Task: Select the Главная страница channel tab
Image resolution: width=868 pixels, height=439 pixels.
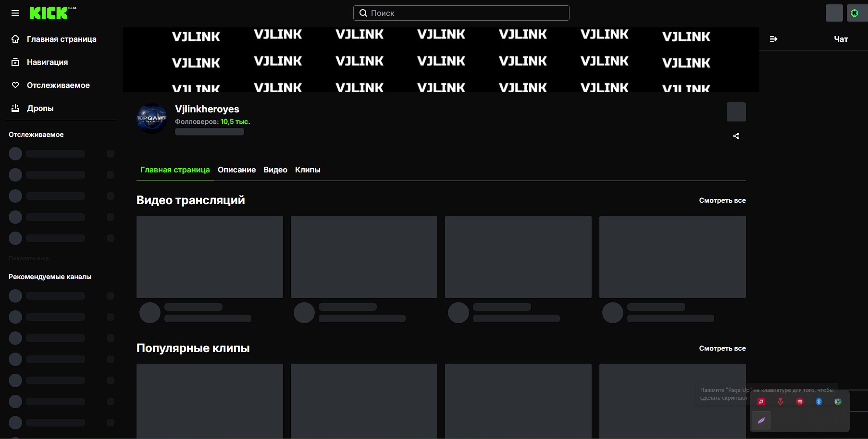Action: click(x=175, y=170)
